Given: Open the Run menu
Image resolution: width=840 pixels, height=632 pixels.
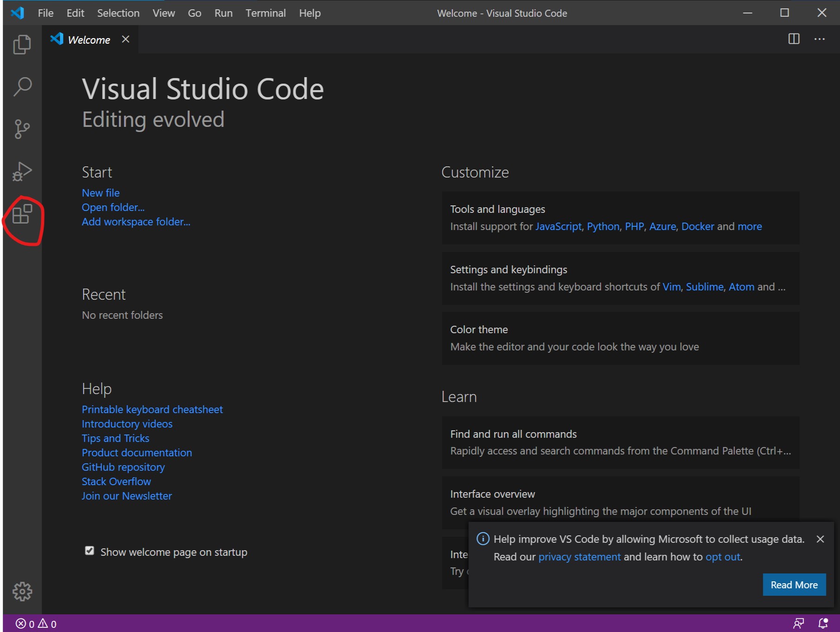Looking at the screenshot, I should (223, 13).
